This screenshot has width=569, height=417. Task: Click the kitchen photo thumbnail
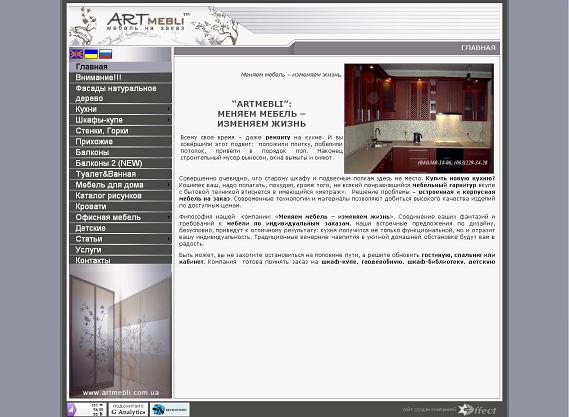(x=419, y=118)
